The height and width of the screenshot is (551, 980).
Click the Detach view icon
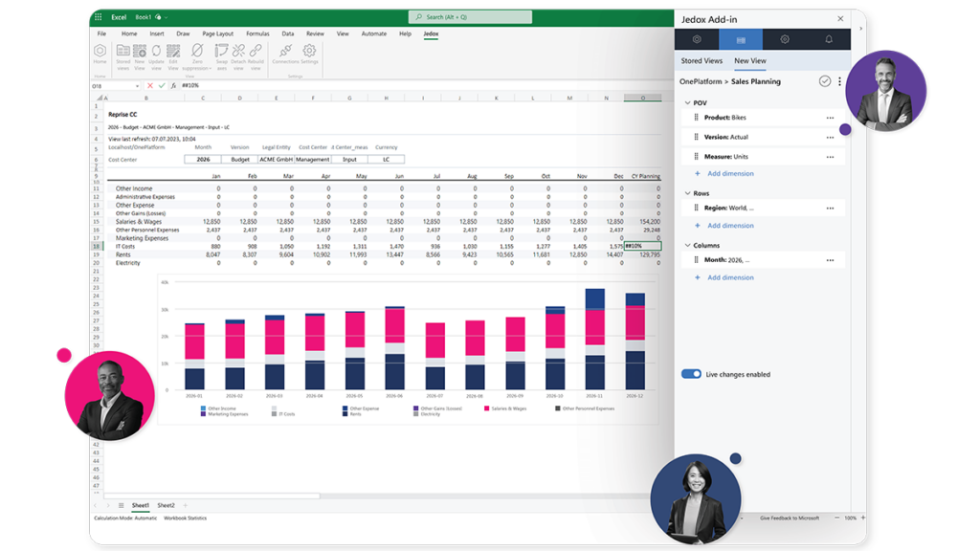238,54
